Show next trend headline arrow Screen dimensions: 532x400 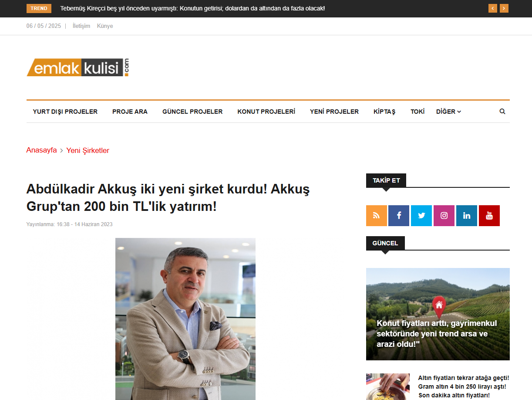coord(504,8)
